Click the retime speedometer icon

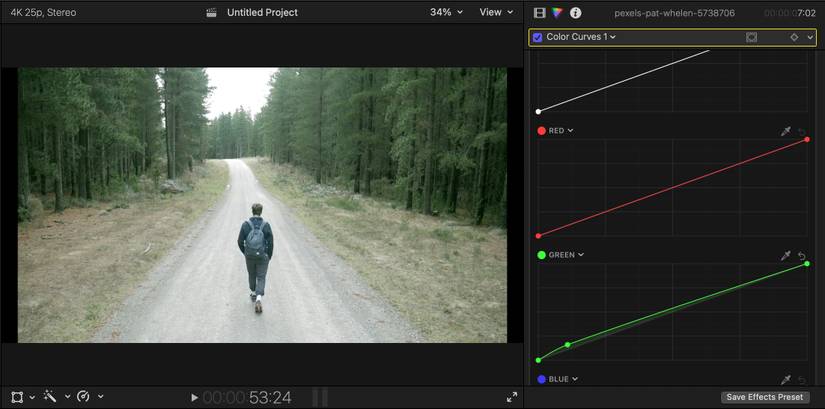(84, 396)
